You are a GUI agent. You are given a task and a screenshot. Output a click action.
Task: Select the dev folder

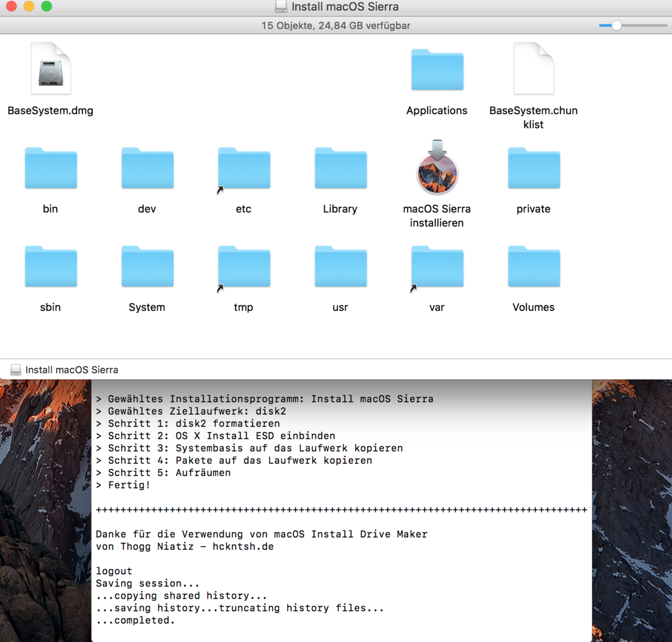147,169
